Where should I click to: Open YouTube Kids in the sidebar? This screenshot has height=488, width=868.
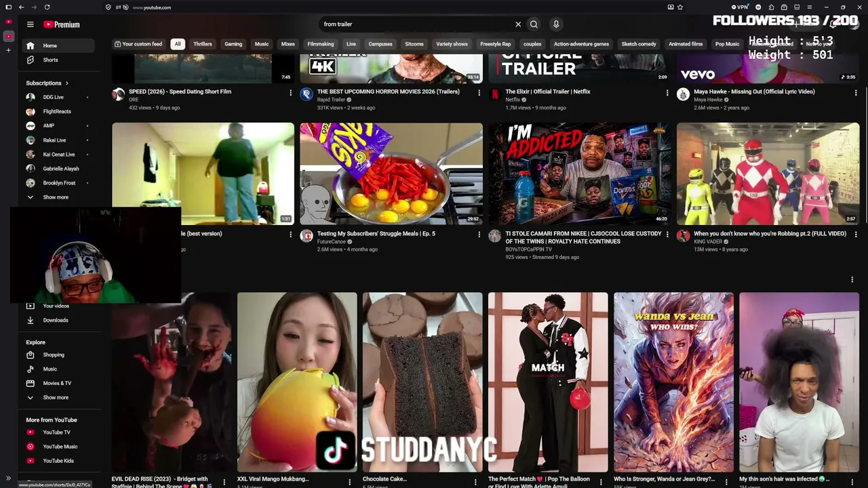coord(59,461)
